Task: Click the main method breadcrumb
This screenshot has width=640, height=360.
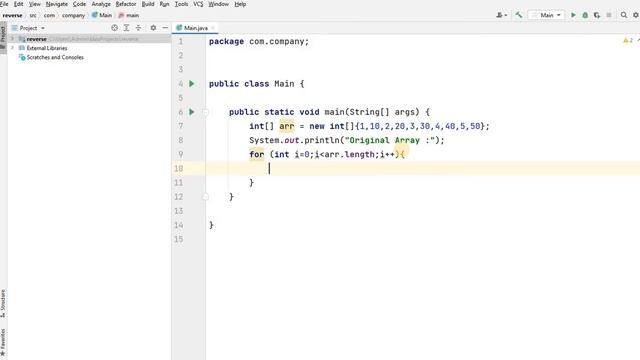Action: click(129, 15)
